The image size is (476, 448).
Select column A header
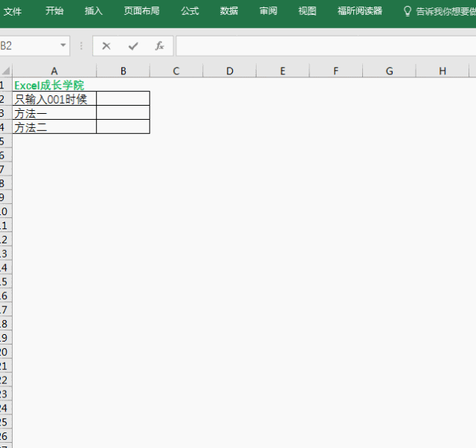[54, 71]
